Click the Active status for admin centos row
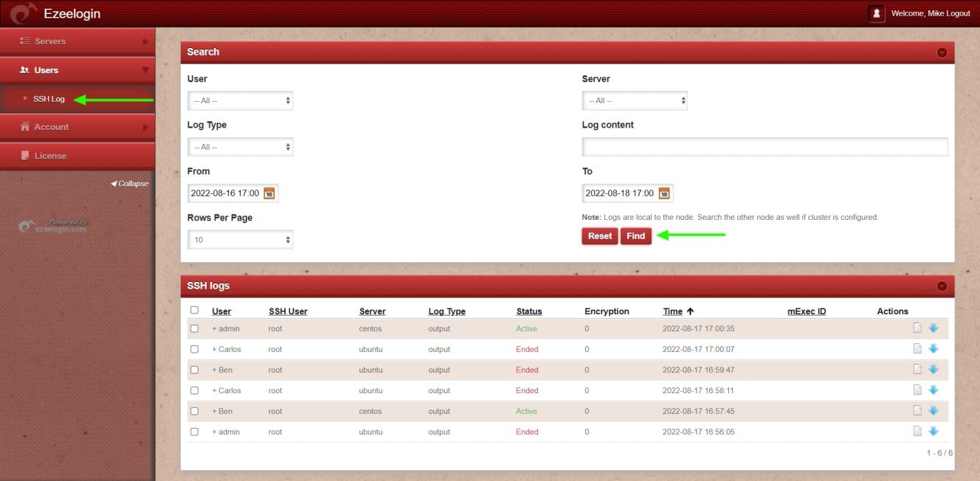Image resolution: width=980 pixels, height=481 pixels. point(527,329)
